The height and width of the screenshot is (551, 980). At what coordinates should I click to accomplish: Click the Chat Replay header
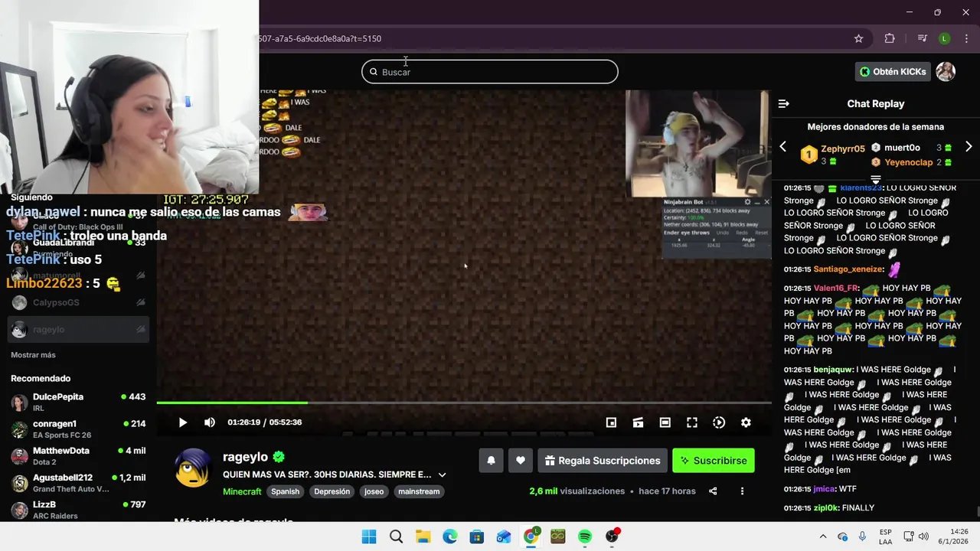(x=876, y=103)
